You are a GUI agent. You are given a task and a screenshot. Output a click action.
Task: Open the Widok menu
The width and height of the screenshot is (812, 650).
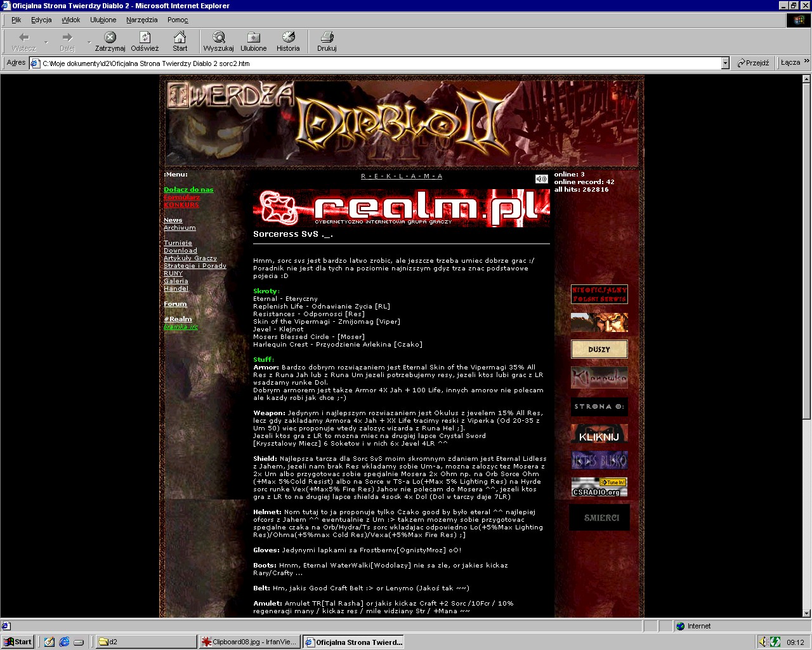(70, 20)
